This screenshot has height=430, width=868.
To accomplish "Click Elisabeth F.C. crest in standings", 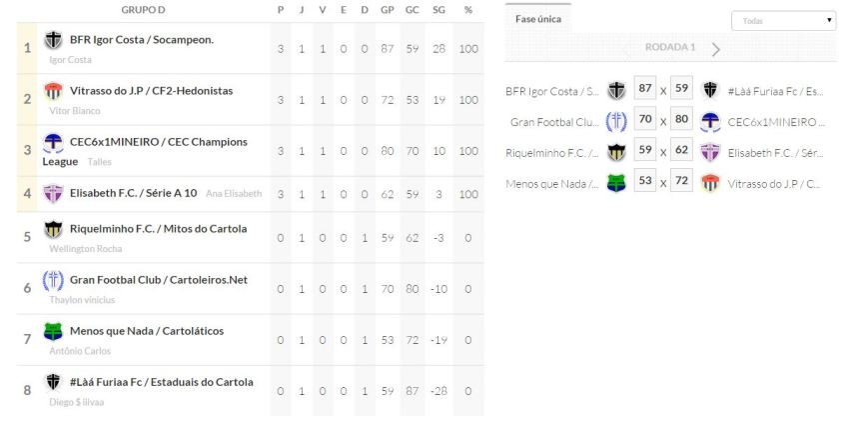I will point(54,193).
